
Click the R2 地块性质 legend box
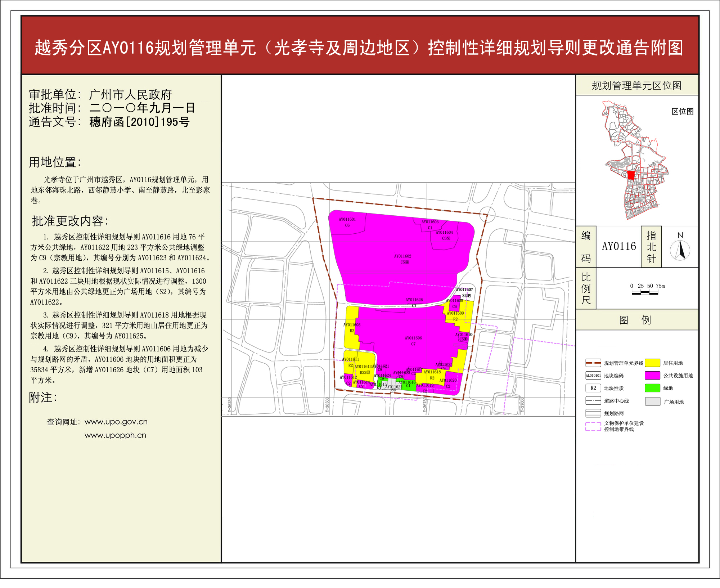tap(593, 388)
